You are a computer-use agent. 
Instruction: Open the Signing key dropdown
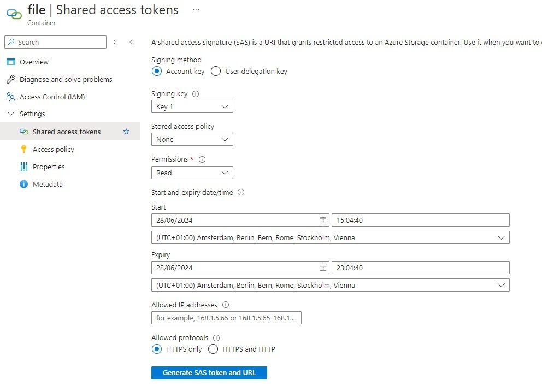click(191, 106)
